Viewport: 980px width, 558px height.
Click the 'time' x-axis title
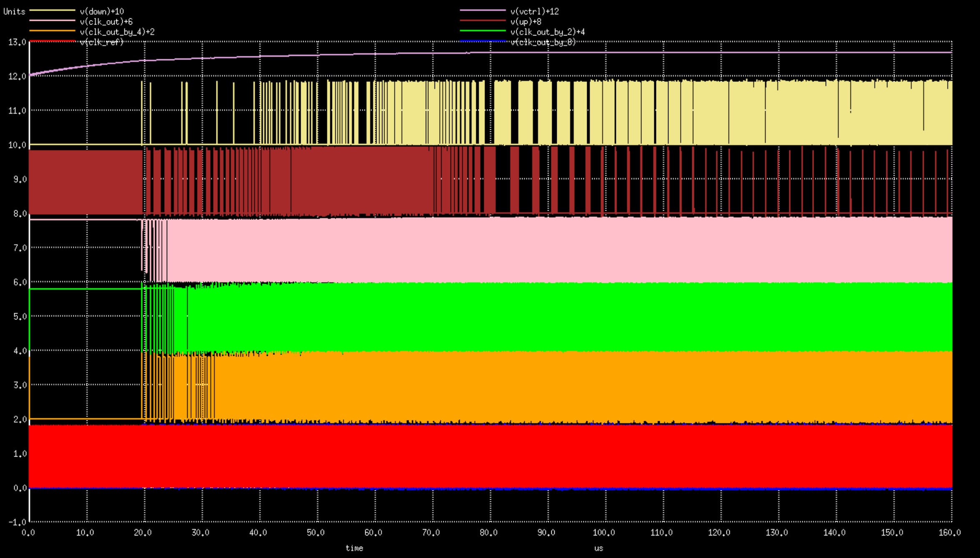coord(354,548)
